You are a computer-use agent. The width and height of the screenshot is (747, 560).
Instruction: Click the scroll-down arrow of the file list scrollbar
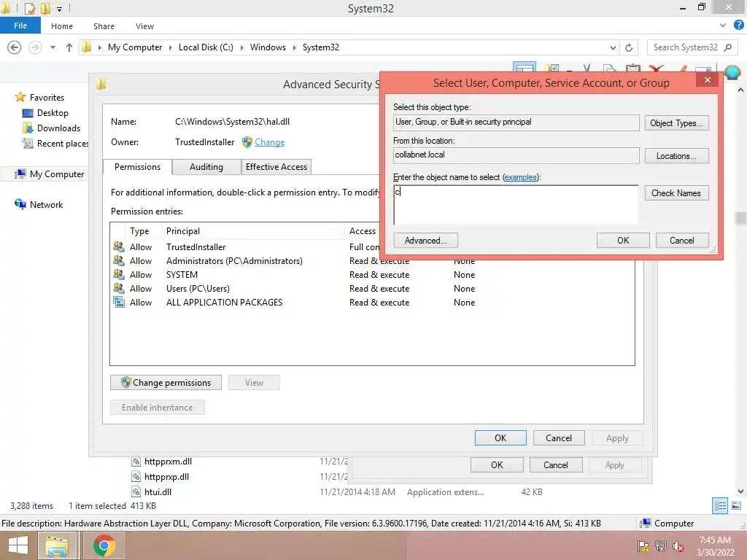(x=740, y=491)
